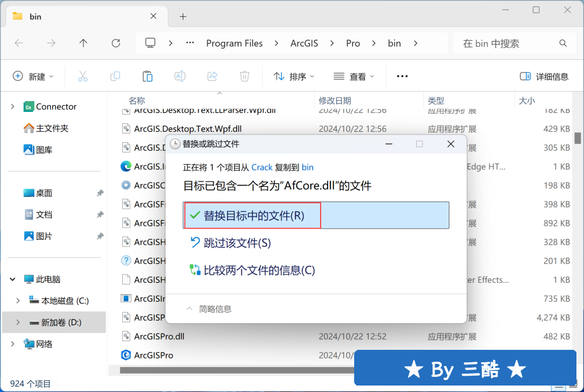Choose Compare info for both files
Viewport: 584px width, 392px height.
(x=253, y=270)
